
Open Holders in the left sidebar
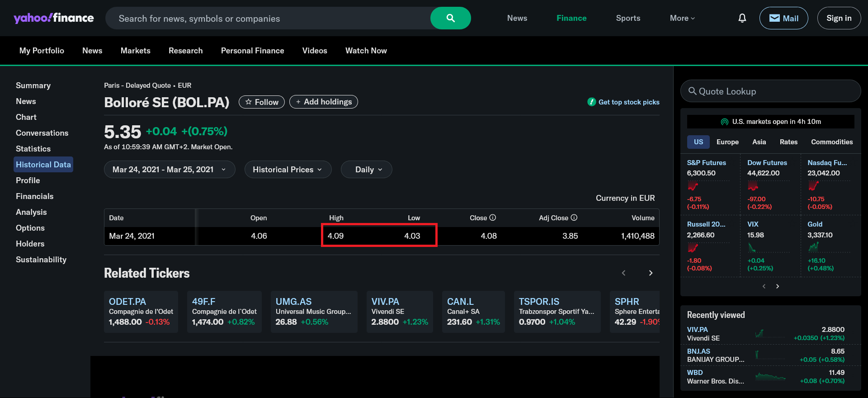[30, 244]
